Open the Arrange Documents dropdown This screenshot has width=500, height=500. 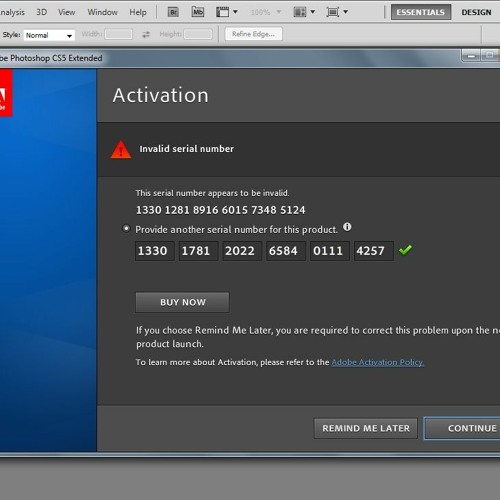[x=304, y=12]
